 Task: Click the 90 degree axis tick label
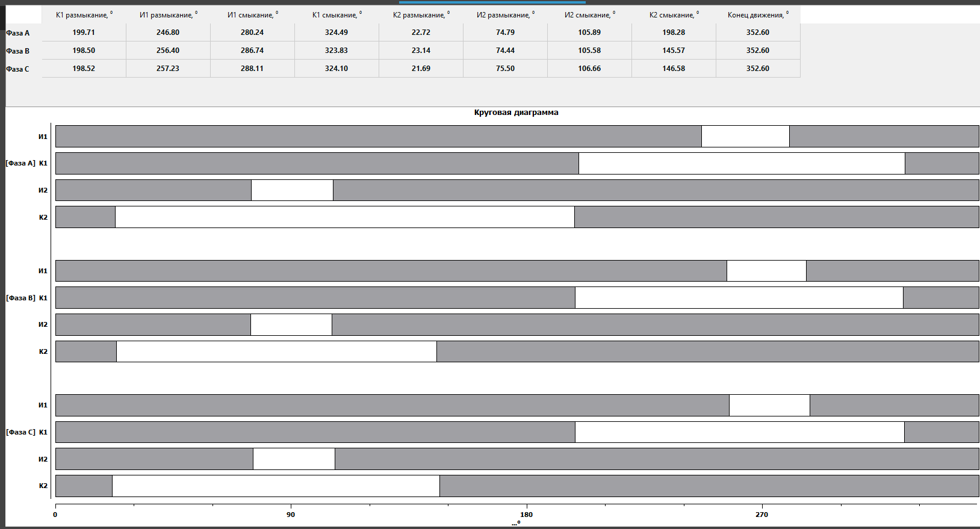coord(291,515)
